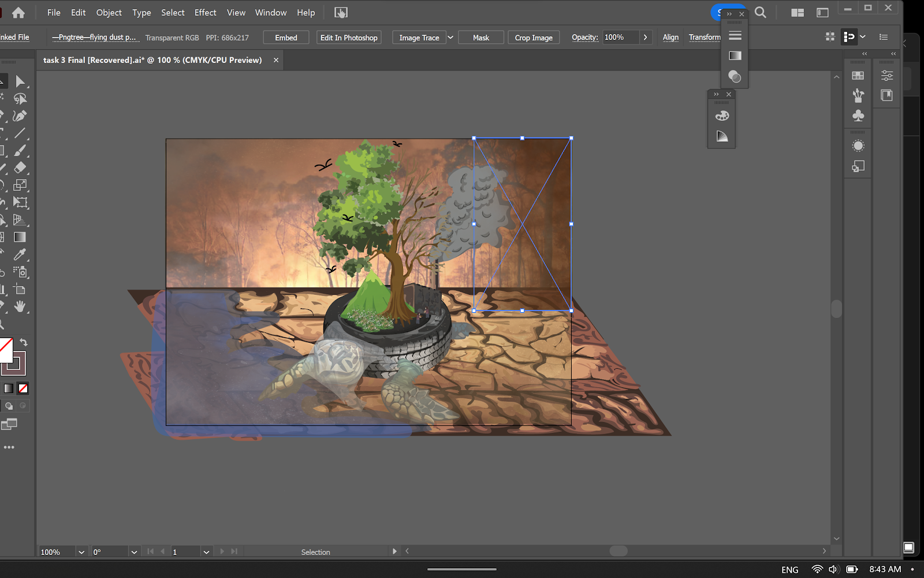Swap fill and stroke colors
This screenshot has height=578, width=924.
point(24,342)
